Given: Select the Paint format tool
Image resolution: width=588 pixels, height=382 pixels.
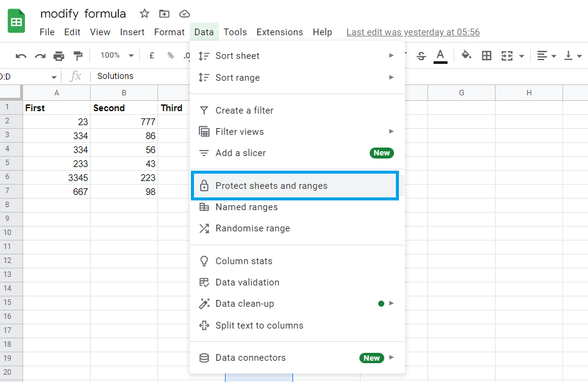Looking at the screenshot, I should (x=77, y=55).
